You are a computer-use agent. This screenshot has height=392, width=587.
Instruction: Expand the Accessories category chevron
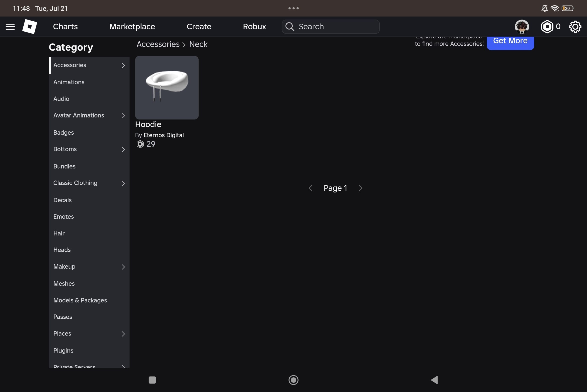coord(123,65)
